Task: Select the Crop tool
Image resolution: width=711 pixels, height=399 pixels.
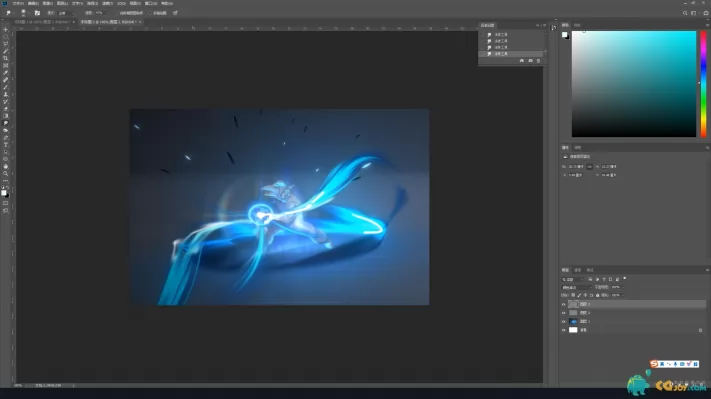Action: click(5, 58)
